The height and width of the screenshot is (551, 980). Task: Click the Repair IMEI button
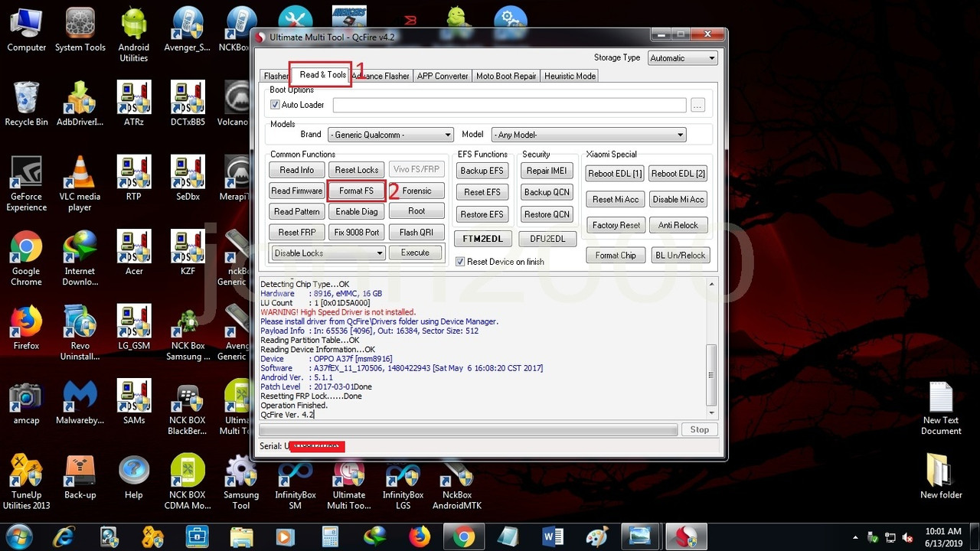(x=547, y=171)
